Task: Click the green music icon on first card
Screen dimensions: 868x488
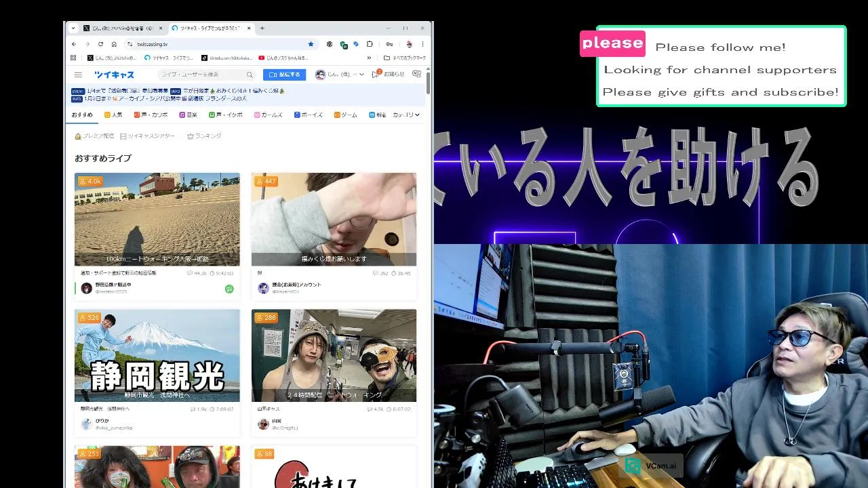Action: (x=229, y=289)
